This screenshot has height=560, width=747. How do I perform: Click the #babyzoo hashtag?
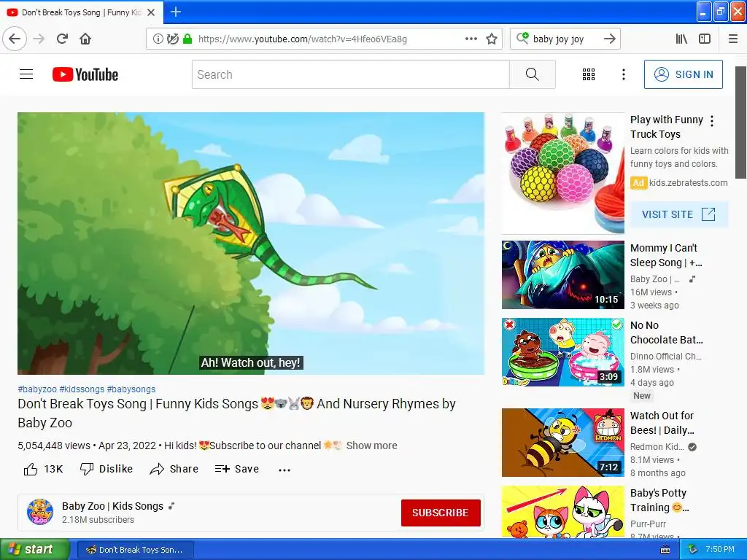pos(37,389)
